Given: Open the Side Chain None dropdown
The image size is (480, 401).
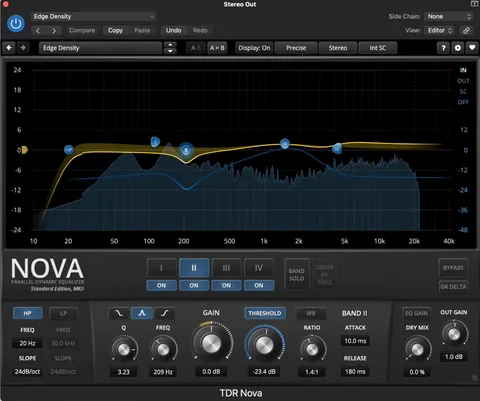Looking at the screenshot, I should coord(448,16).
